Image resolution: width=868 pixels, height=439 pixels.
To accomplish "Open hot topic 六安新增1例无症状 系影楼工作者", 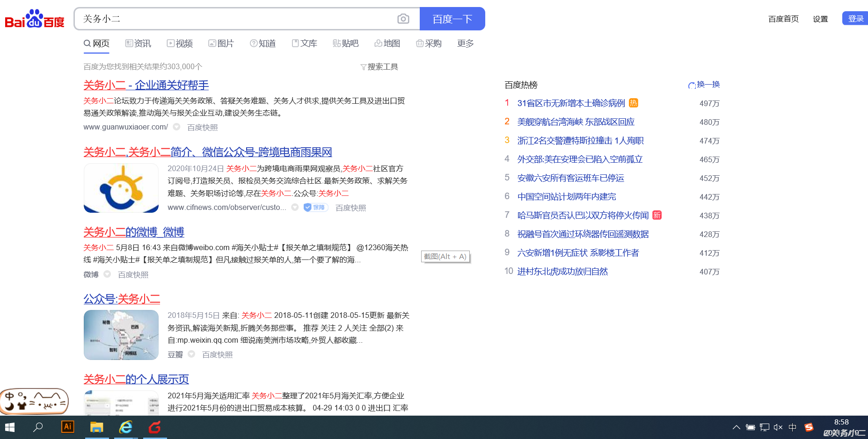I will pos(578,253).
